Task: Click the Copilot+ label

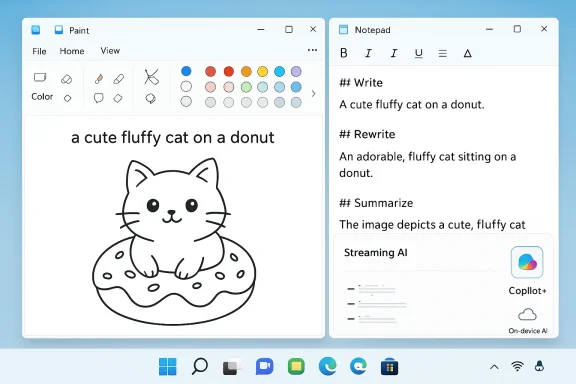Action: click(x=528, y=291)
